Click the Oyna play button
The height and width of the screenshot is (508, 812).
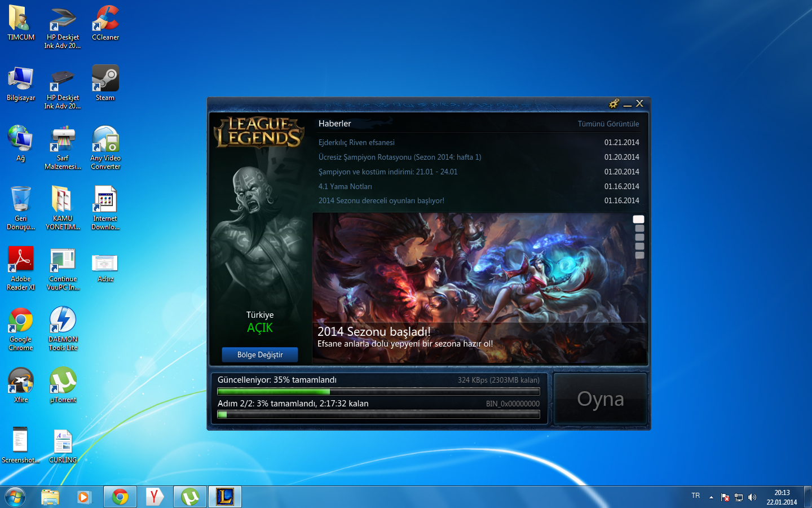[x=601, y=399]
